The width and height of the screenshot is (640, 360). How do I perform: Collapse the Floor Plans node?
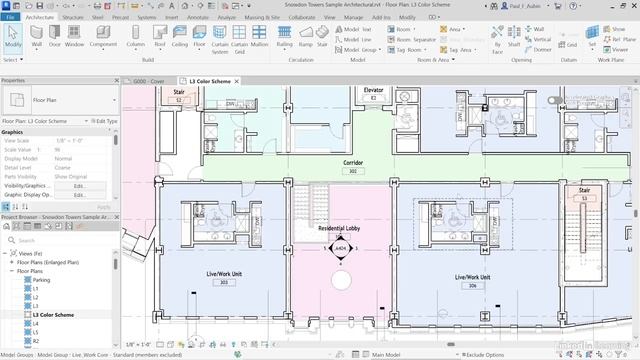pyautogui.click(x=12, y=271)
